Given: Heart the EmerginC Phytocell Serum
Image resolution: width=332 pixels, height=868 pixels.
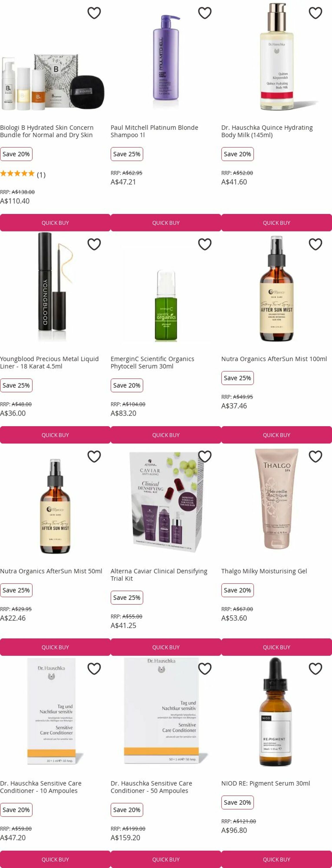Looking at the screenshot, I should tap(205, 244).
